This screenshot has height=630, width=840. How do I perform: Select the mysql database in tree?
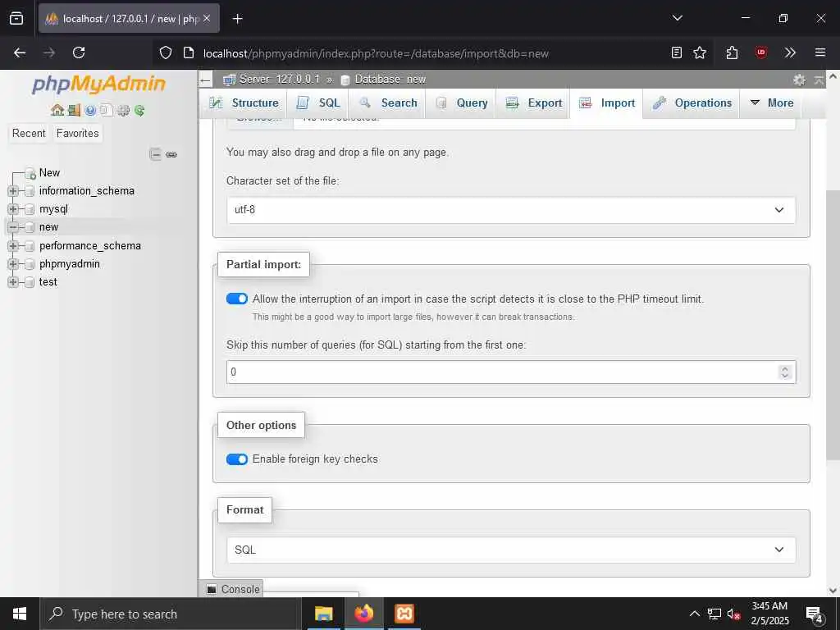pos(53,209)
